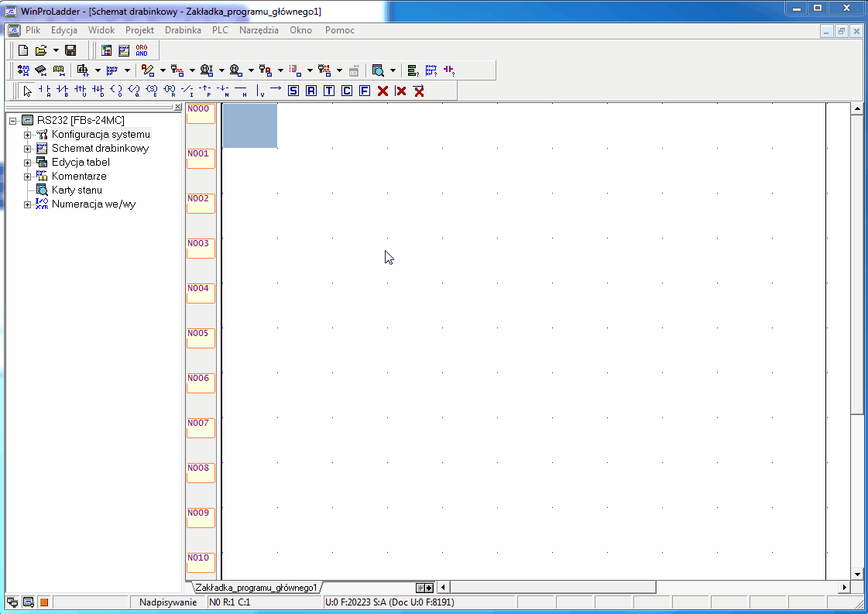Delete horizontal line with crossed X
The width and height of the screenshot is (868, 614).
(x=418, y=91)
